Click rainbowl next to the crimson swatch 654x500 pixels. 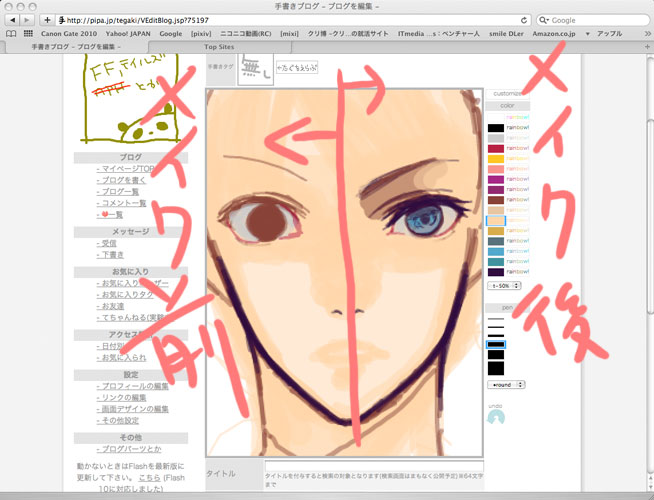[518, 148]
